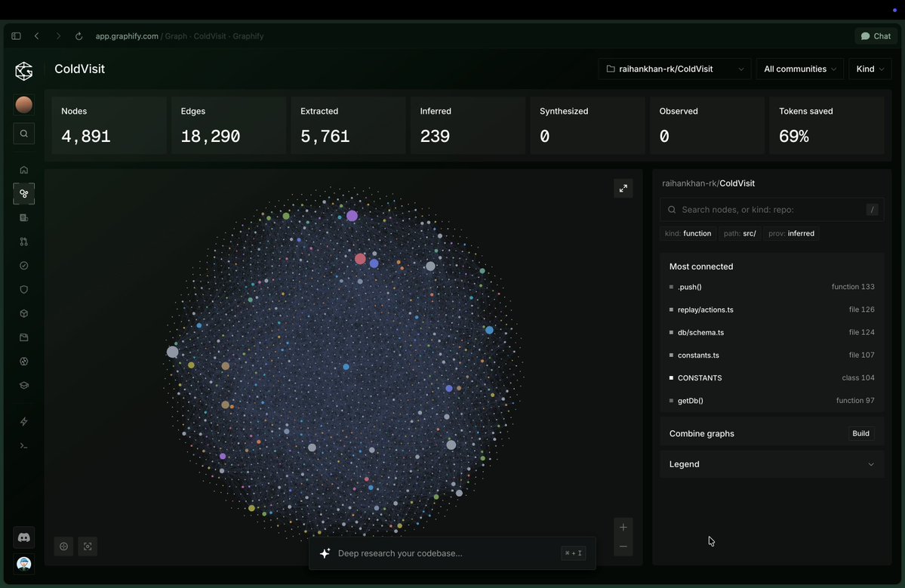The image size is (905, 588).
Task: Click the app.graphify.com address bar URL
Action: 127,35
